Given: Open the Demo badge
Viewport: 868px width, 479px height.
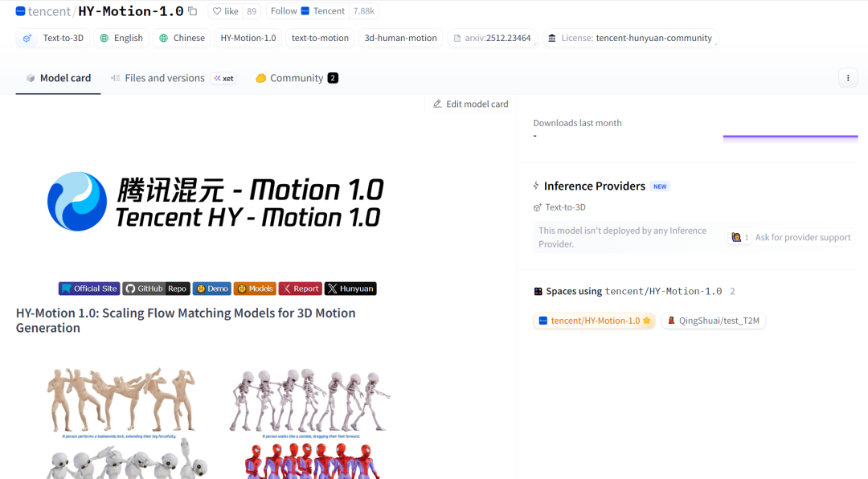Looking at the screenshot, I should tap(212, 289).
